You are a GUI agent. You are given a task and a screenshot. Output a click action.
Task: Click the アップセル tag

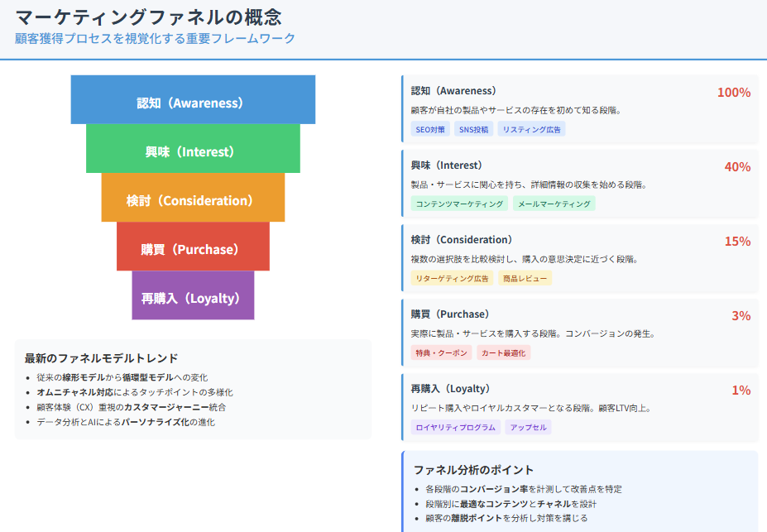click(528, 427)
